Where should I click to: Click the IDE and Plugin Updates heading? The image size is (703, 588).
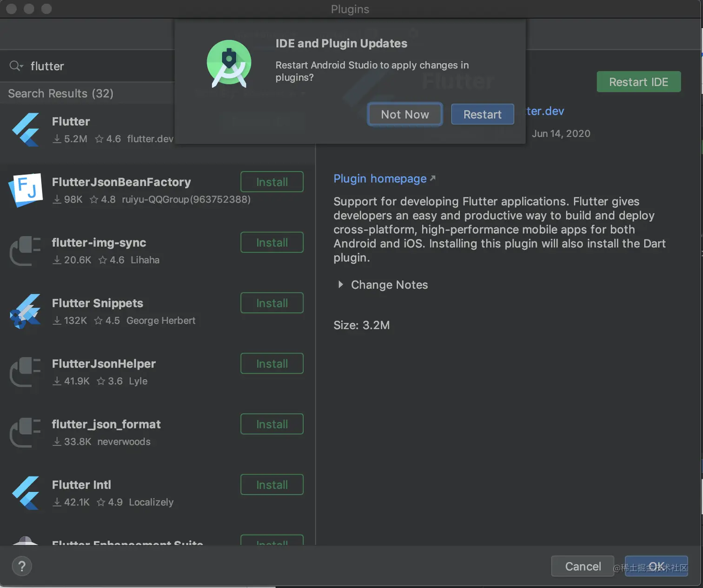coord(341,43)
